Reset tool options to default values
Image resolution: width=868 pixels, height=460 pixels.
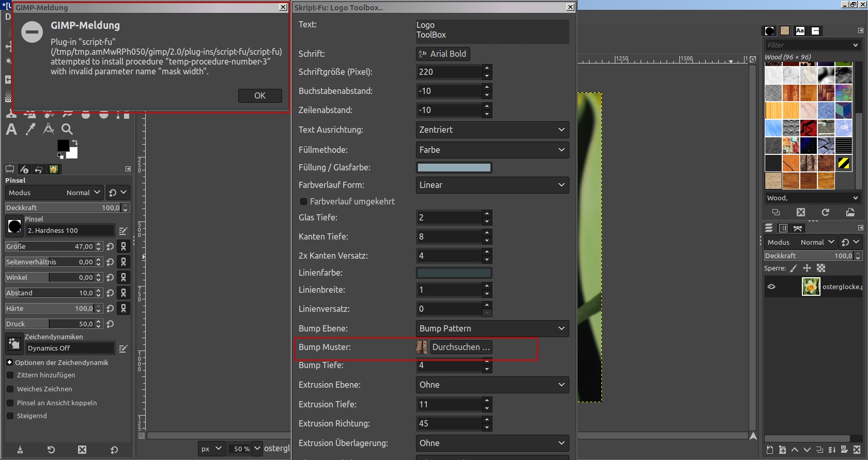[x=114, y=450]
